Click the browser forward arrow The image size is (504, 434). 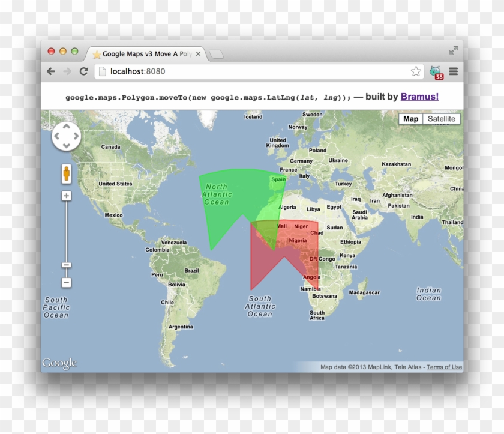point(67,71)
